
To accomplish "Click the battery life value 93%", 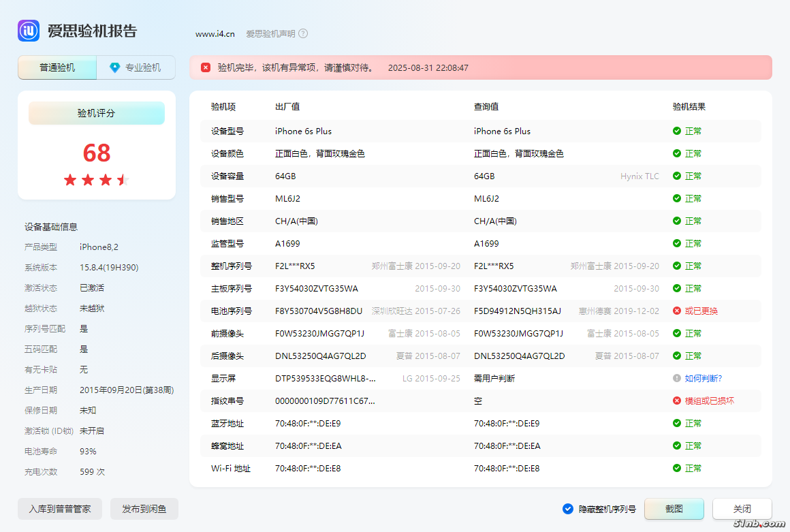I will tap(88, 452).
